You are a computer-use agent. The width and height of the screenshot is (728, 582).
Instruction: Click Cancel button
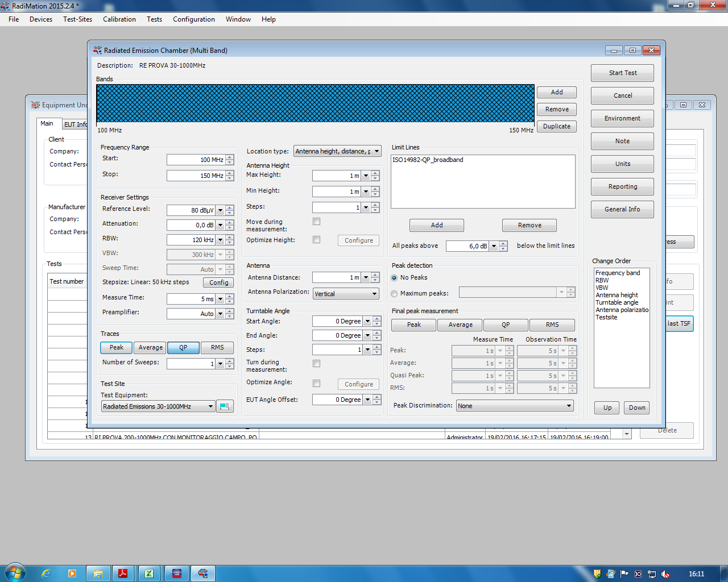coord(622,95)
